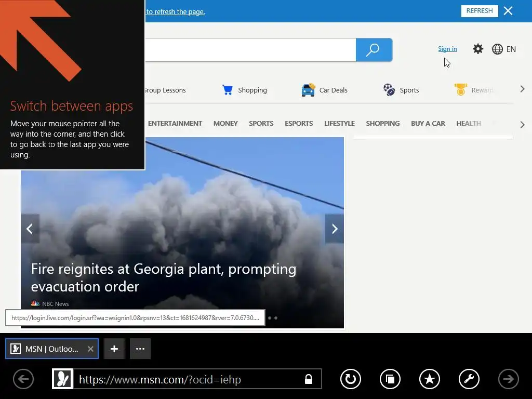Click the browser forward arrow button

[508, 379]
